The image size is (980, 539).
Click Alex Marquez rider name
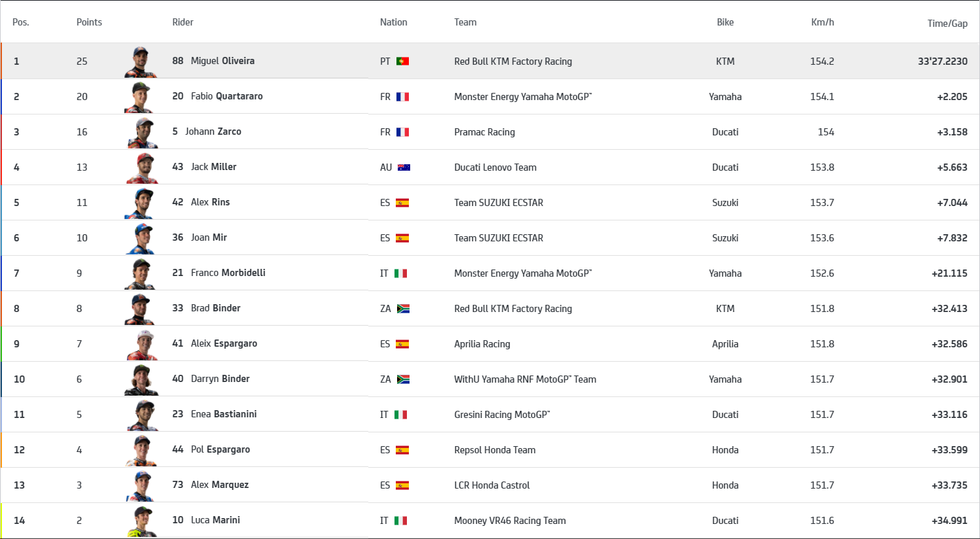[x=219, y=485]
